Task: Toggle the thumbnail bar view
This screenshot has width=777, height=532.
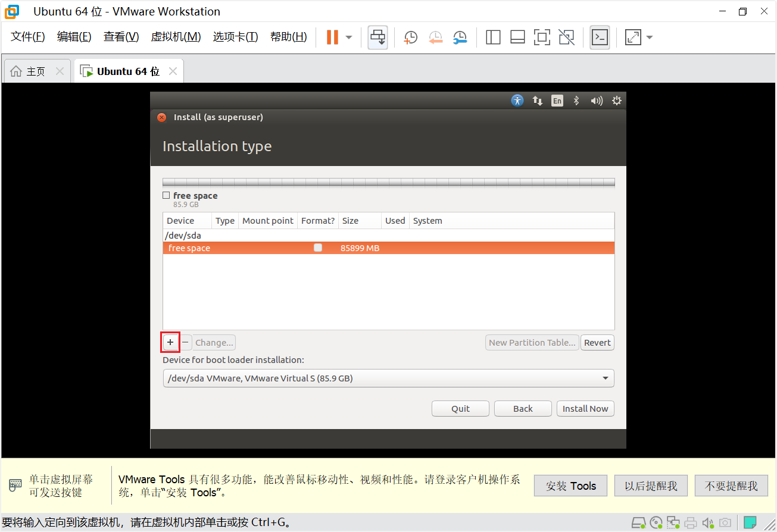Action: pyautogui.click(x=517, y=37)
